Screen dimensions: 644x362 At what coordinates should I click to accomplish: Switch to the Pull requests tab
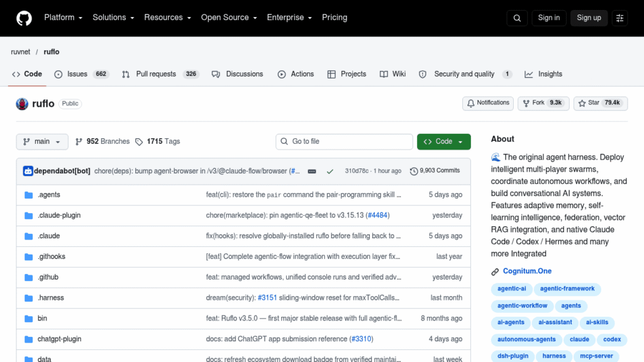(x=160, y=74)
